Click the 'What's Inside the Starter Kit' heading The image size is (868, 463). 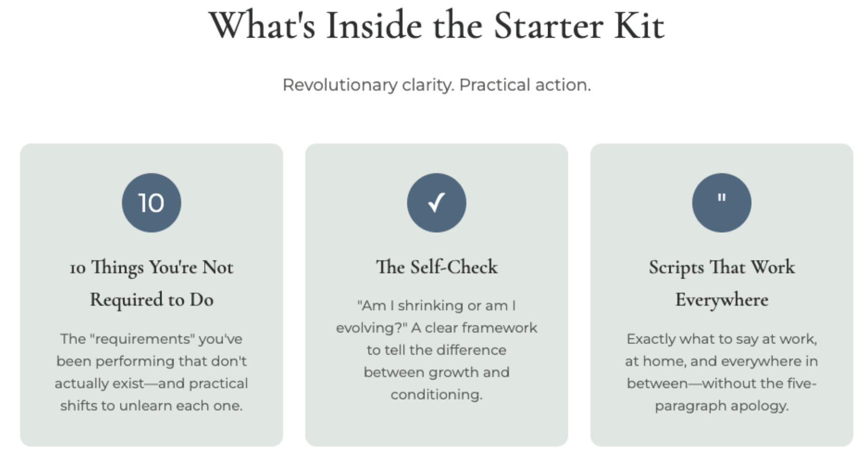click(436, 25)
